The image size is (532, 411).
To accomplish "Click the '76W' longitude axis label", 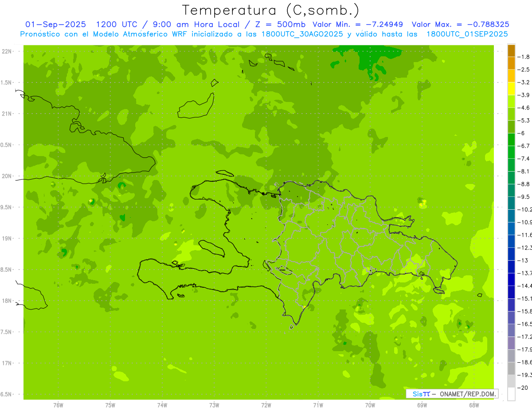I will [58, 405].
